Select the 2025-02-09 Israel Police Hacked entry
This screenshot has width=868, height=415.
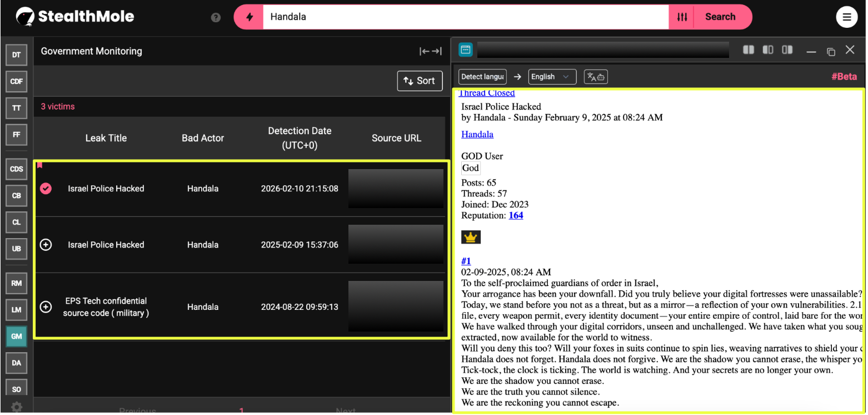(x=46, y=245)
